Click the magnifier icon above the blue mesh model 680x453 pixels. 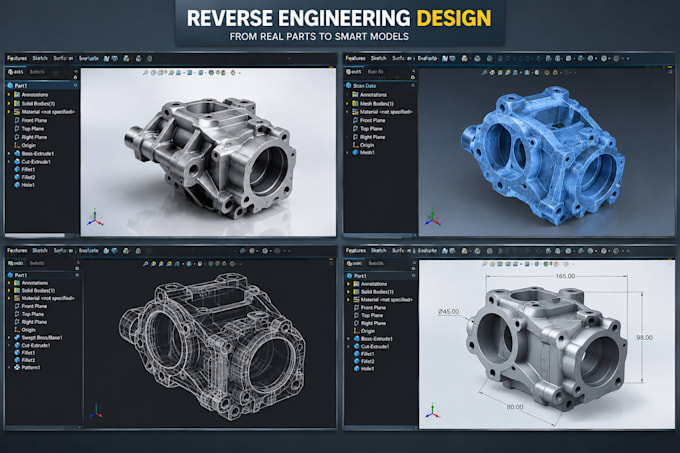click(484, 73)
